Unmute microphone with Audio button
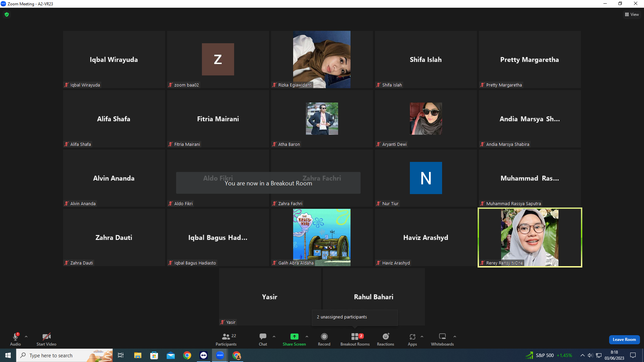The height and width of the screenshot is (362, 644). pos(15,339)
